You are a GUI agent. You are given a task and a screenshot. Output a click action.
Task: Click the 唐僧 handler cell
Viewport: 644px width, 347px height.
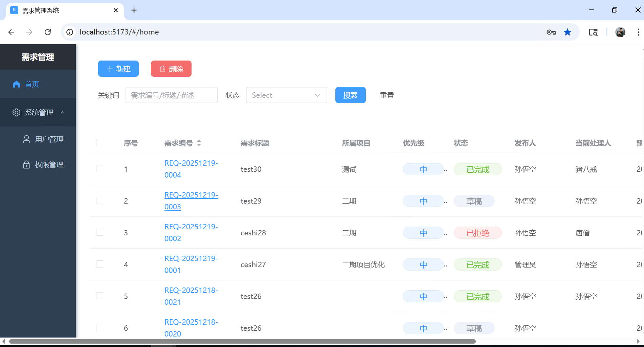583,233
